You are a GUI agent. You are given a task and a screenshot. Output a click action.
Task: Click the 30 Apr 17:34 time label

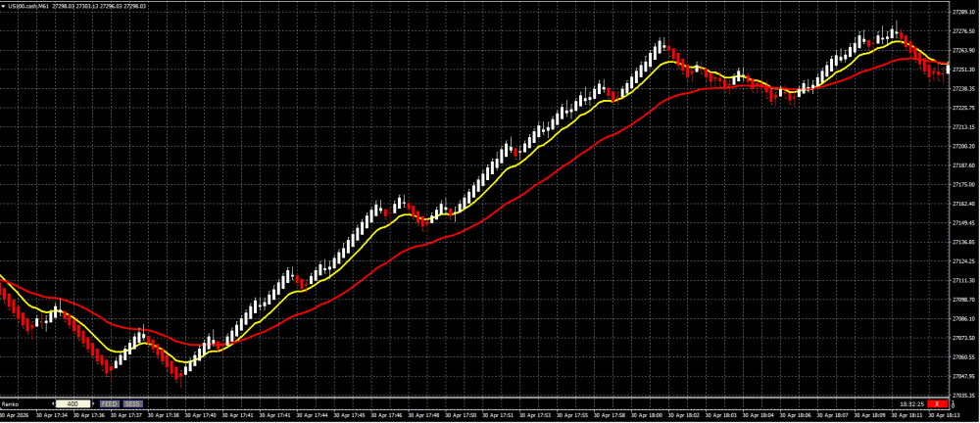(52, 415)
